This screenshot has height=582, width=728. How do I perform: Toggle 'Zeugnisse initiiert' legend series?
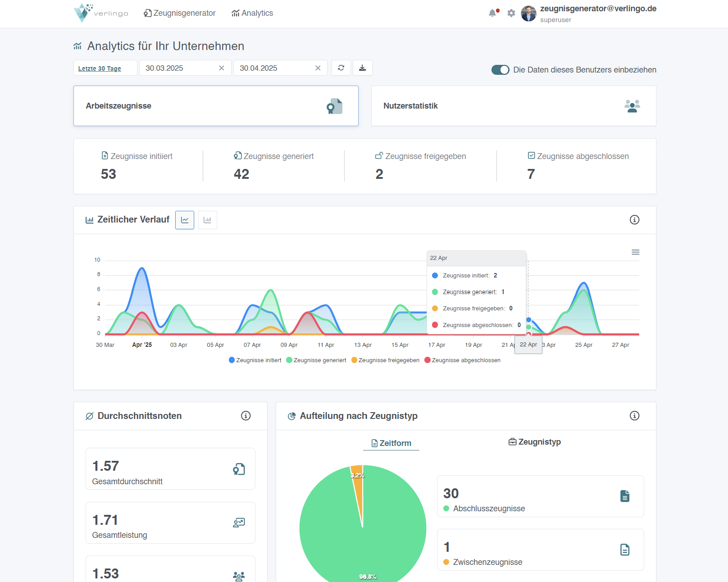pyautogui.click(x=255, y=360)
